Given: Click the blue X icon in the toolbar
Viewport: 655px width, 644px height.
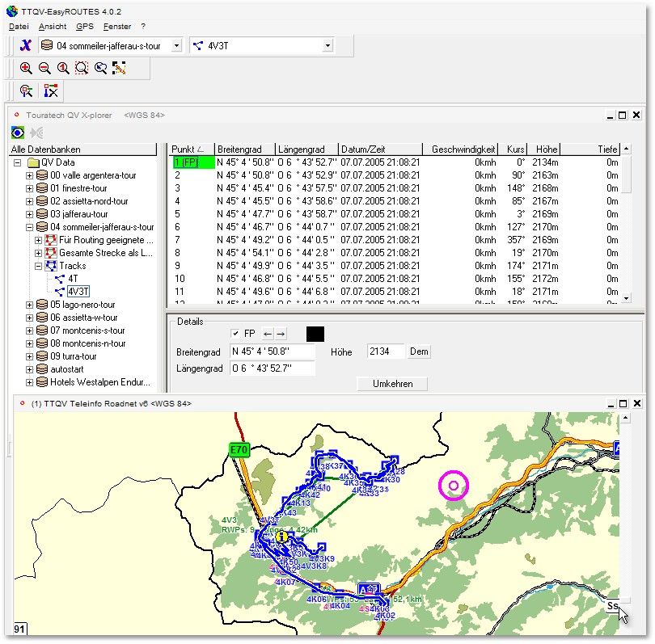Looking at the screenshot, I should pyautogui.click(x=25, y=46).
